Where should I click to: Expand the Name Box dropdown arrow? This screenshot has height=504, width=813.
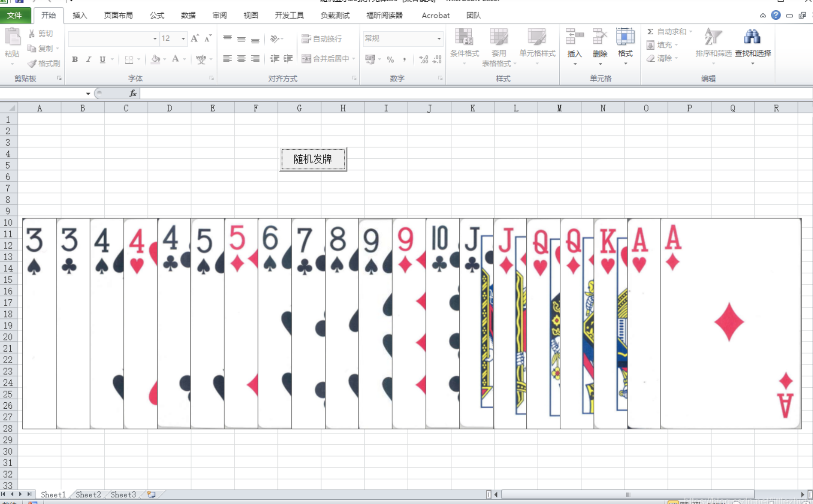[88, 94]
